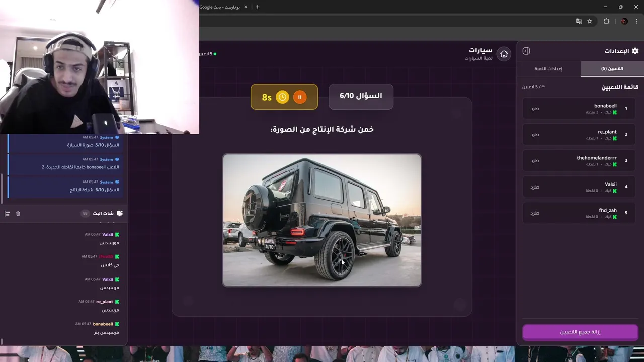Click the 88 chat message count badge
Viewport: 644px width, 362px height.
[x=85, y=214]
